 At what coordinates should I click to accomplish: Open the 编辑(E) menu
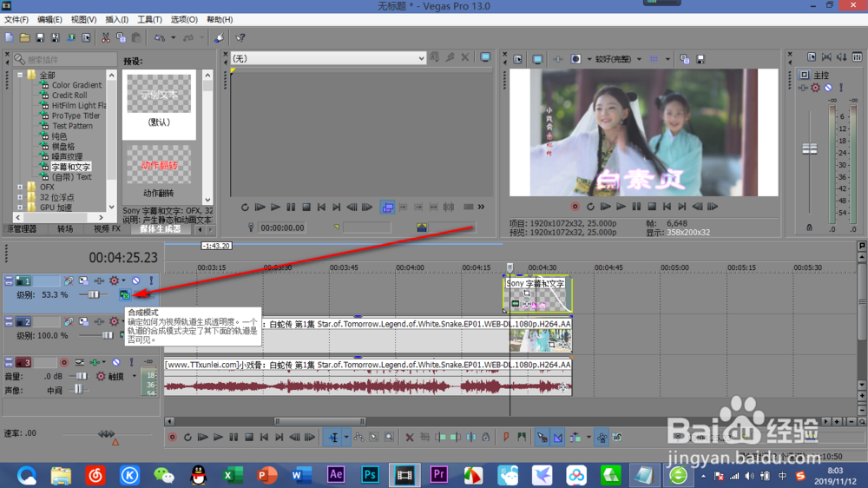click(49, 19)
